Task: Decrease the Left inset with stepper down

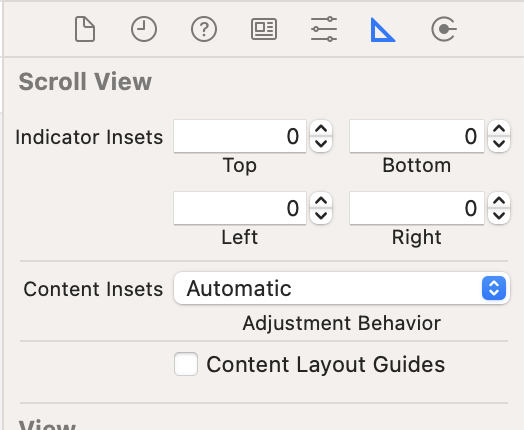Action: coord(321,216)
